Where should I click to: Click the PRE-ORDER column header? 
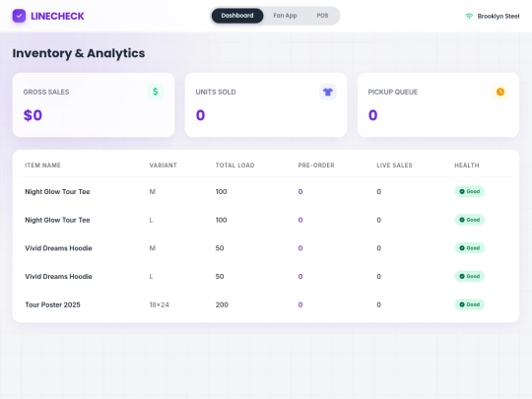tap(316, 166)
